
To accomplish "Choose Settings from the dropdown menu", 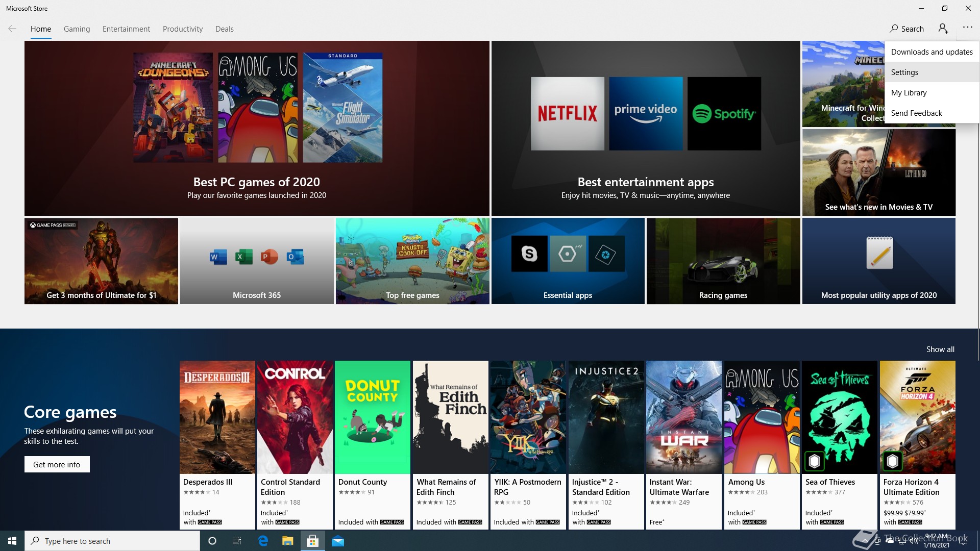I will coord(932,72).
